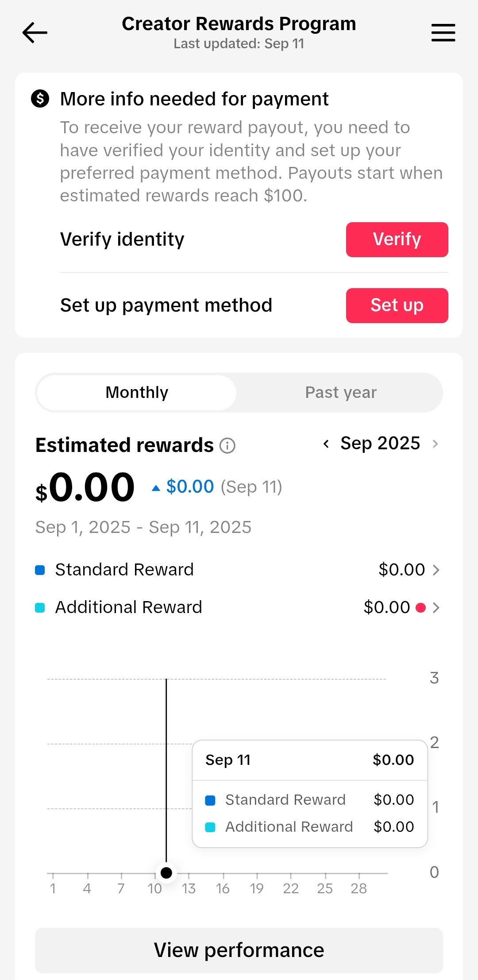Image resolution: width=478 pixels, height=980 pixels.
Task: Click the cyan Additional Reward legend square
Action: click(x=40, y=608)
